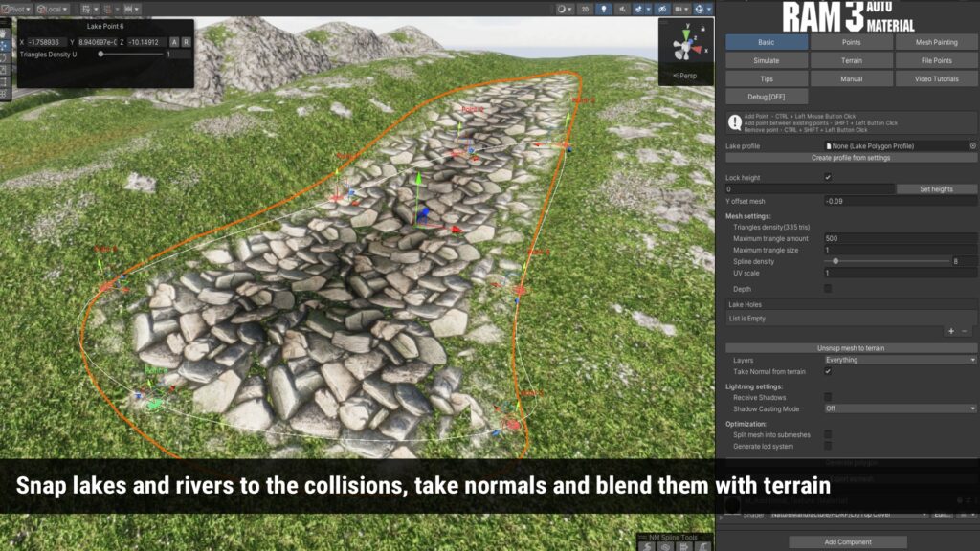Viewport: 980px width, 551px height.
Task: Toggle scene lighting with the lightbulb icon
Action: [x=604, y=9]
